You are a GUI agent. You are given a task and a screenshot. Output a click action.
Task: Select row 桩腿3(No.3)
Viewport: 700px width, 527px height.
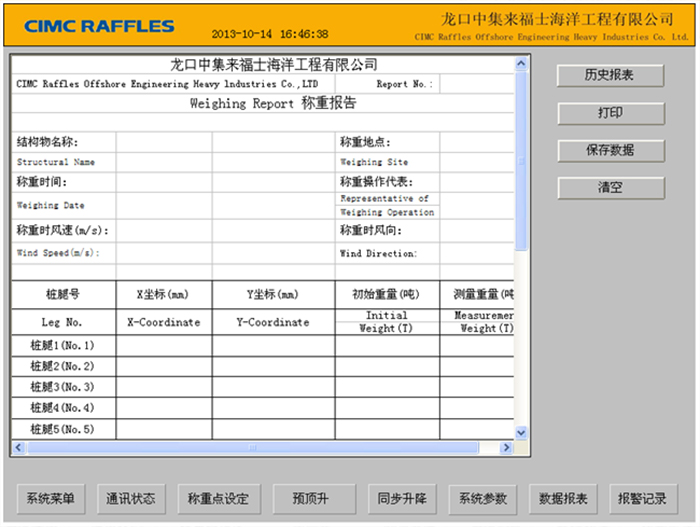coord(262,387)
